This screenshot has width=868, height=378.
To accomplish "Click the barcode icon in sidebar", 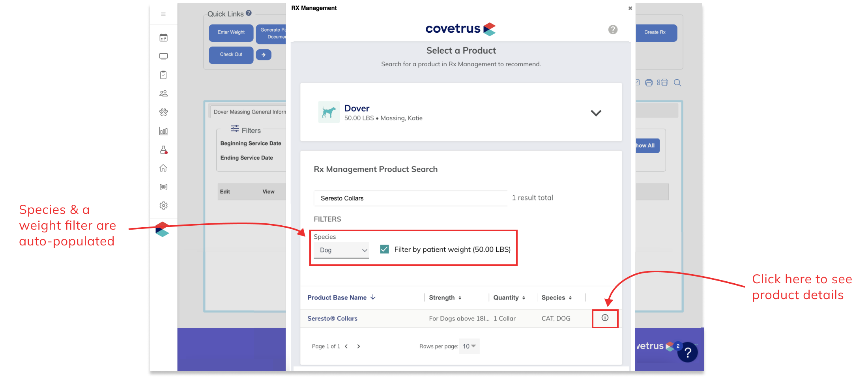I will tap(163, 186).
